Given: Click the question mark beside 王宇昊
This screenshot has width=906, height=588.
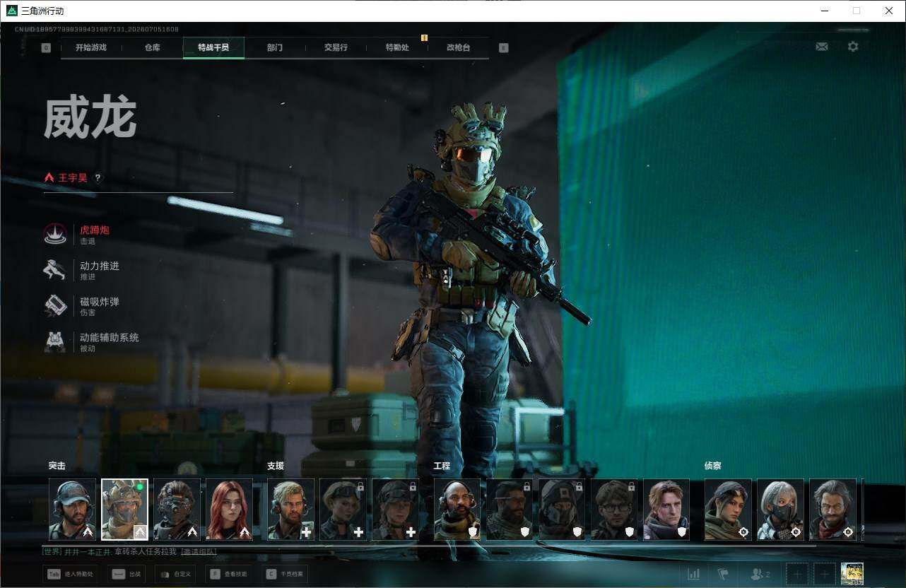Looking at the screenshot, I should [98, 178].
